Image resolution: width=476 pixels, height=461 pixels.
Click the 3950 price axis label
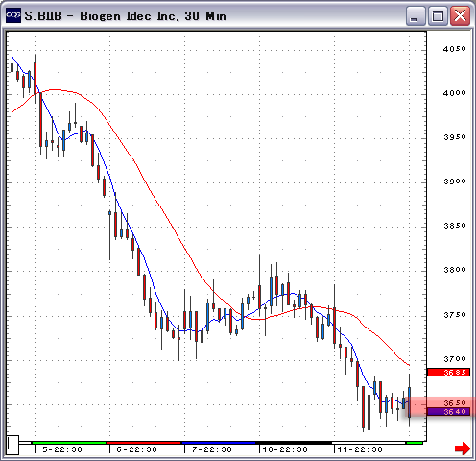click(455, 137)
